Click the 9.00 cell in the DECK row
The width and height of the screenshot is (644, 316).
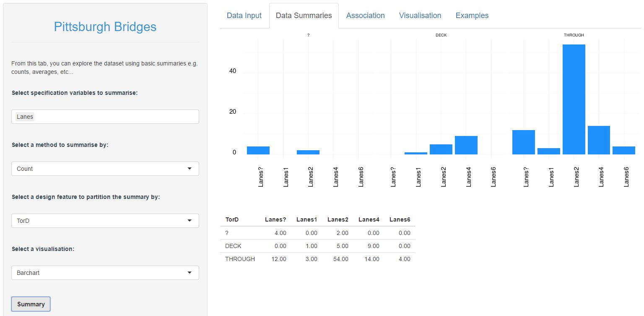tap(374, 246)
